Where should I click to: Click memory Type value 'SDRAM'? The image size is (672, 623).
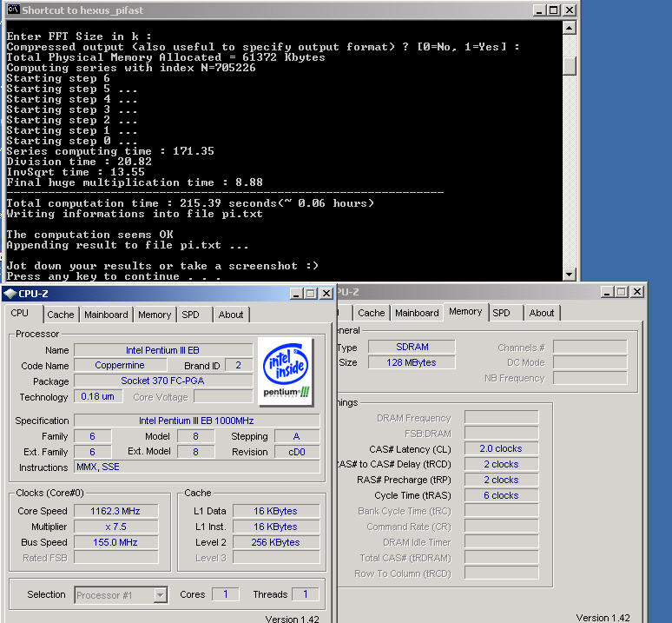[412, 347]
